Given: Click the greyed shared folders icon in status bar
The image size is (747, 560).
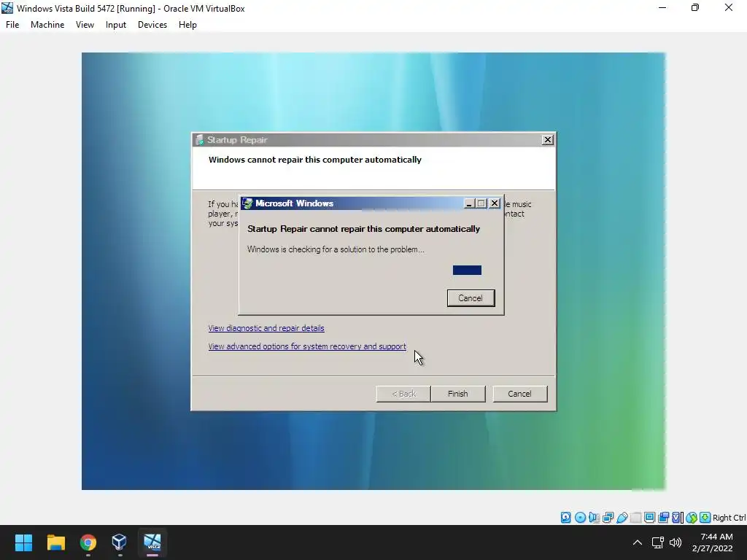Looking at the screenshot, I should [x=635, y=518].
